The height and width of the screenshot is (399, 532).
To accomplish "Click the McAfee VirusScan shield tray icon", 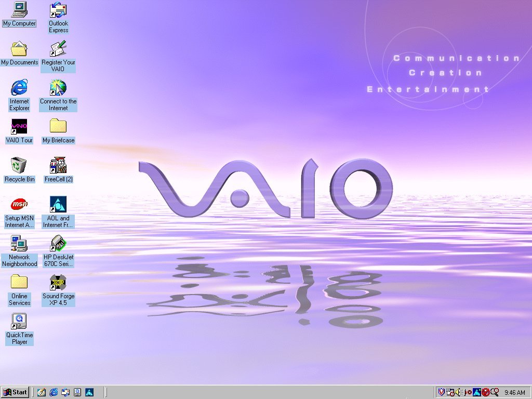I will (x=442, y=392).
